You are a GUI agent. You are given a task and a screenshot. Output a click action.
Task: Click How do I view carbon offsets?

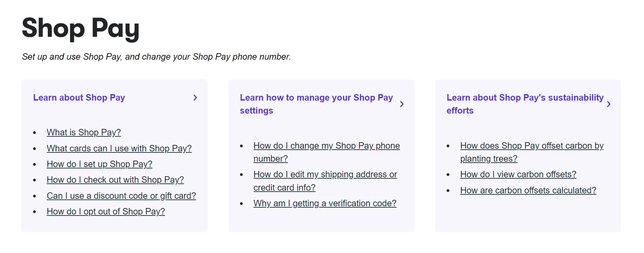pos(518,175)
